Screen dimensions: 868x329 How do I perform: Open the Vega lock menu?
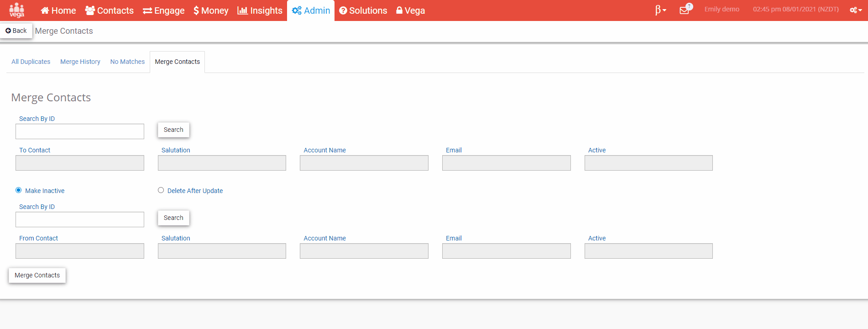coord(411,10)
